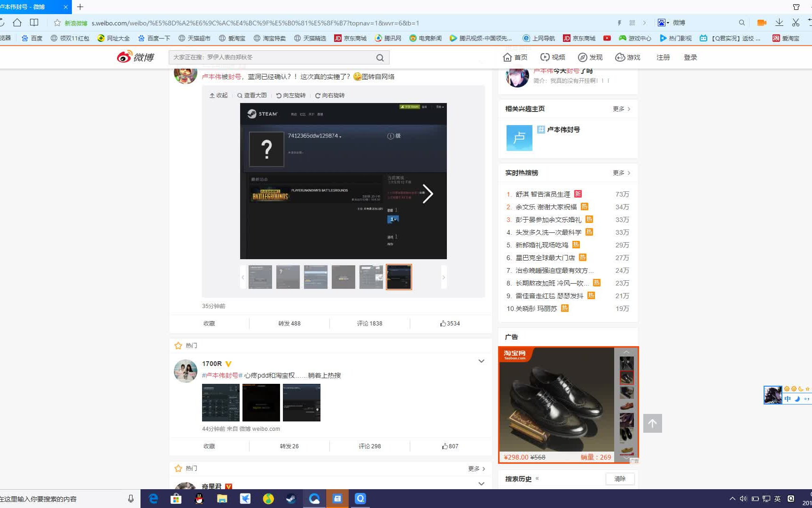The height and width of the screenshot is (508, 812).
Task: Open Microsoft Edge from the taskbar
Action: 153,499
